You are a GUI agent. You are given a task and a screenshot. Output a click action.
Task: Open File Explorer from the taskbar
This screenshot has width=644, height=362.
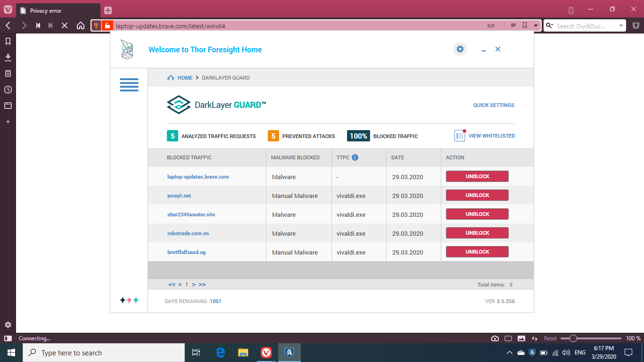243,353
